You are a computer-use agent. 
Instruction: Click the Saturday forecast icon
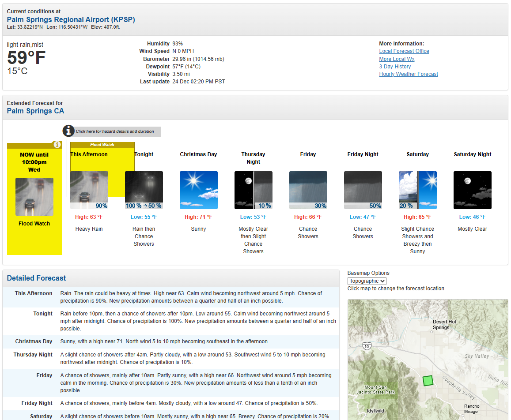coord(418,190)
